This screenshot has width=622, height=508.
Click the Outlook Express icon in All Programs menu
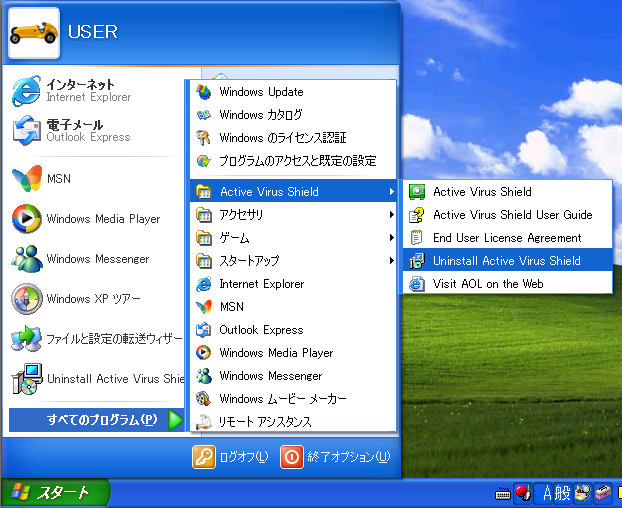click(204, 330)
